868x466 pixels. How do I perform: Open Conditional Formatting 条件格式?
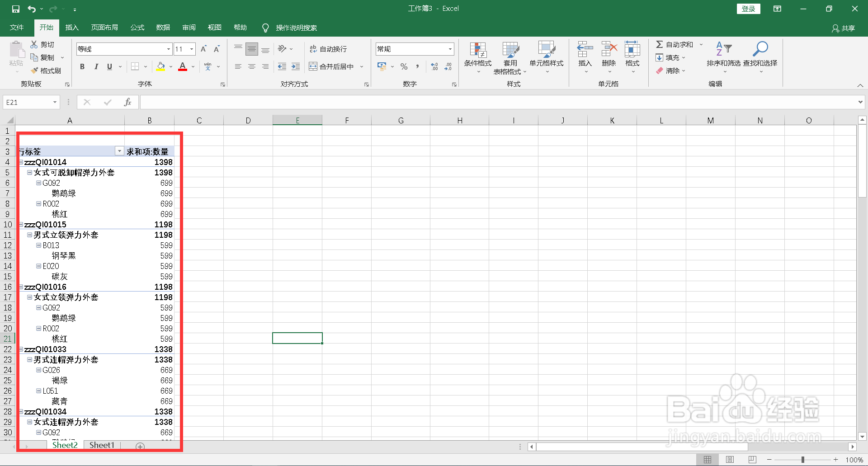478,57
